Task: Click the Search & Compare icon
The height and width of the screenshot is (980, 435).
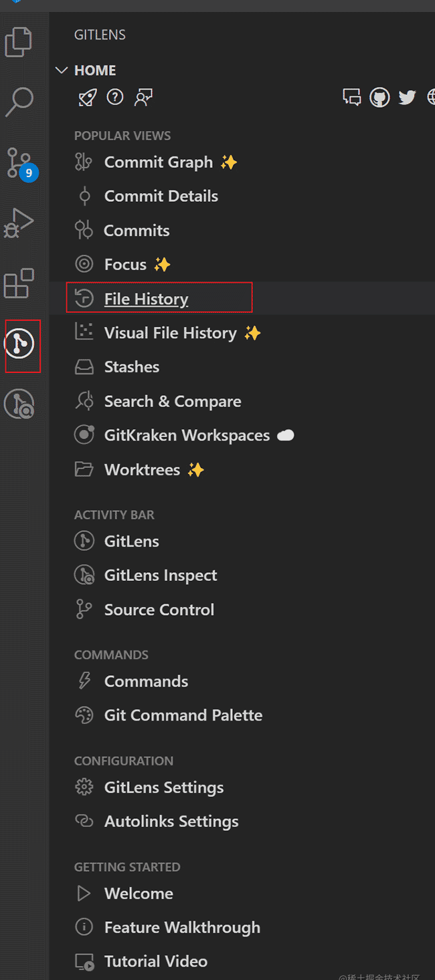Action: tap(84, 401)
